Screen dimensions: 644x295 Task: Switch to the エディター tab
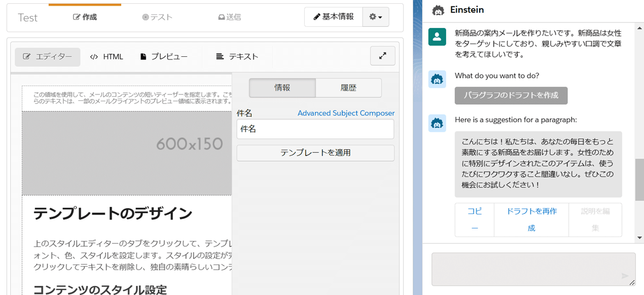[48, 57]
